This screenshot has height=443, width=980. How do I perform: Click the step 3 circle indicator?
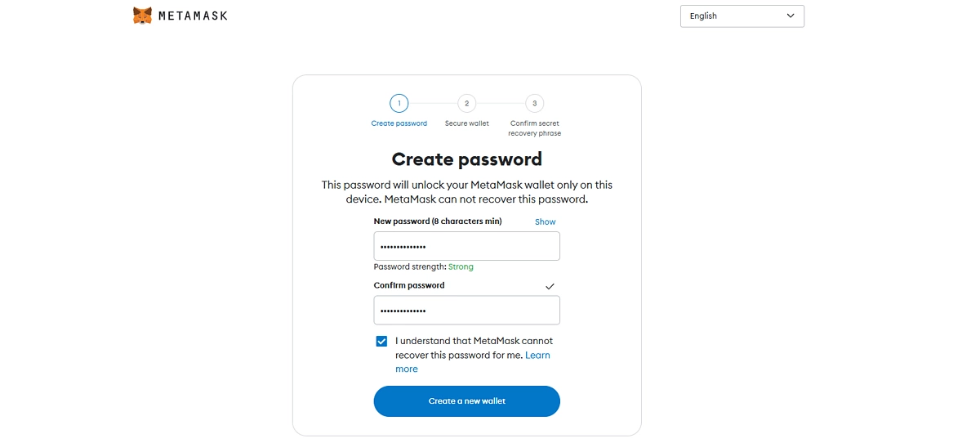534,103
